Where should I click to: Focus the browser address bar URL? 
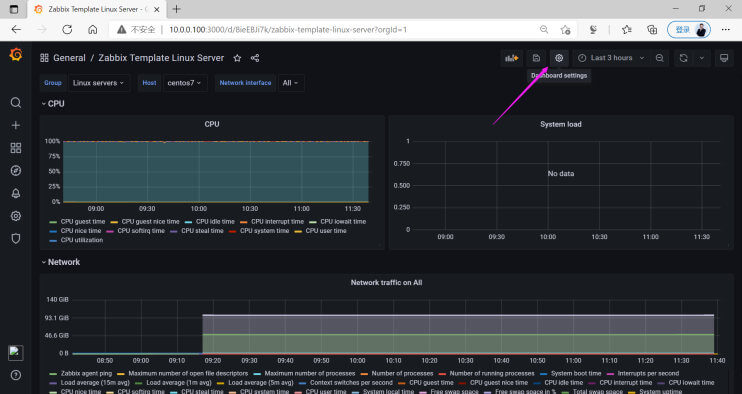click(x=288, y=29)
